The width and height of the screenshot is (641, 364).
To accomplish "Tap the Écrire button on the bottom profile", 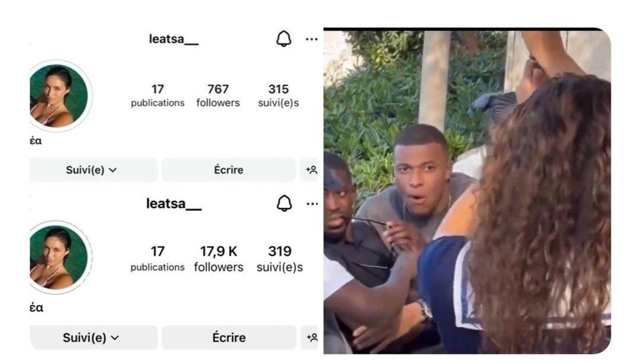I will tap(229, 337).
